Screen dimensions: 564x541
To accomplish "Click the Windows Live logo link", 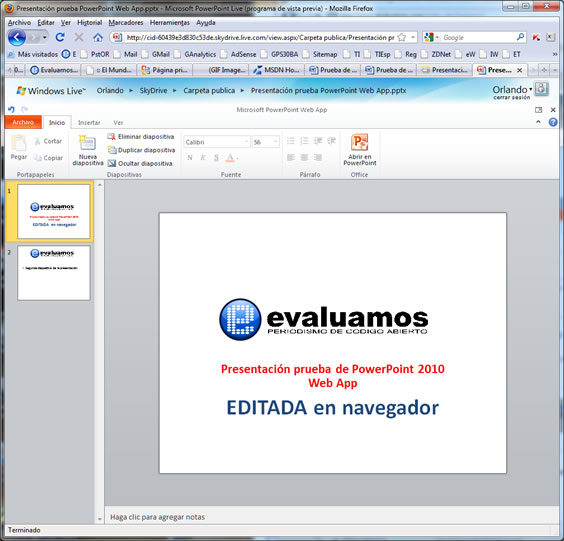I will point(51,91).
